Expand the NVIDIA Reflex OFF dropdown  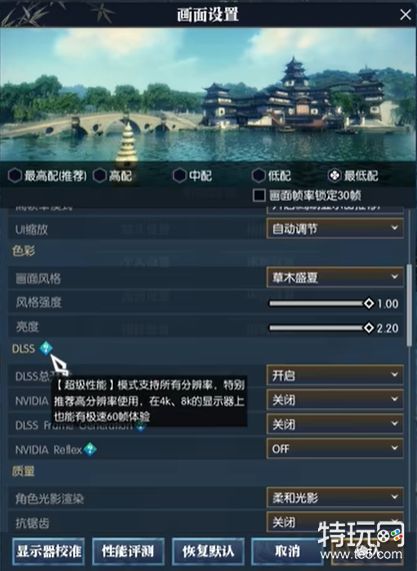(x=335, y=449)
